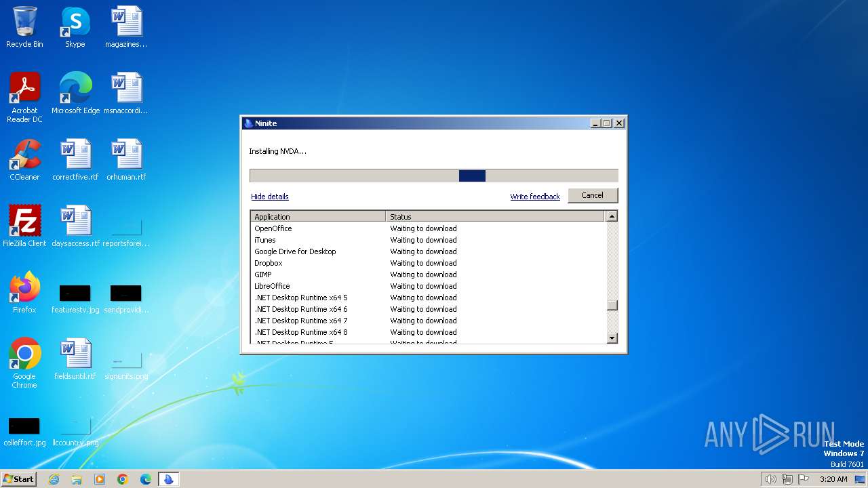
Task: Launch FileZilla Client shortcut
Action: pyautogui.click(x=24, y=226)
